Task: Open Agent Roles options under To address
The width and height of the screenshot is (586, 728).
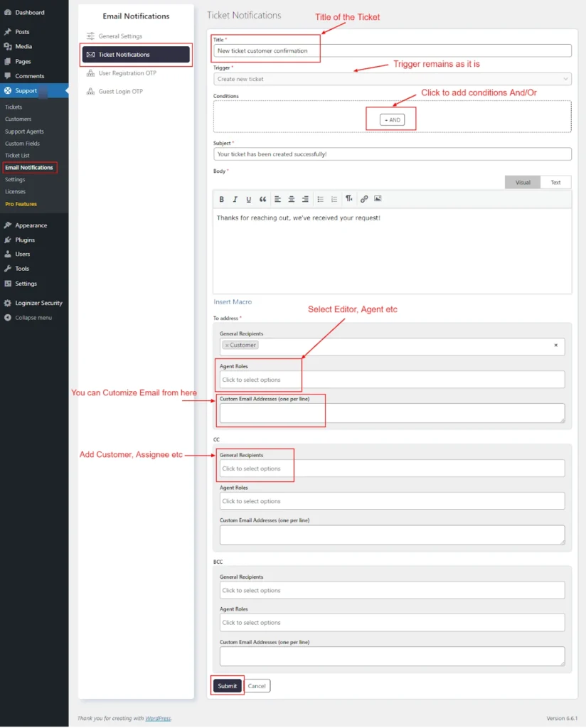Action: point(392,378)
